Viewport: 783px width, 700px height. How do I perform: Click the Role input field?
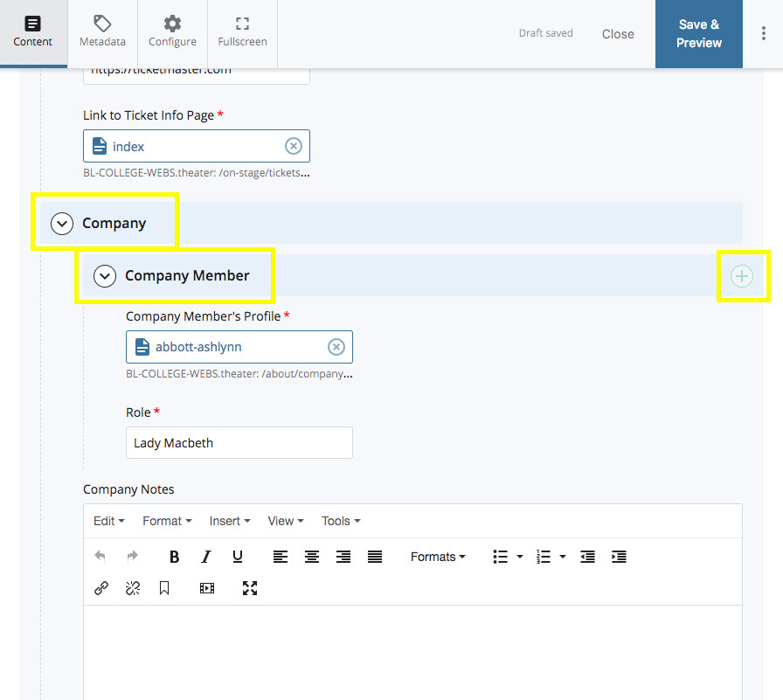(x=239, y=443)
